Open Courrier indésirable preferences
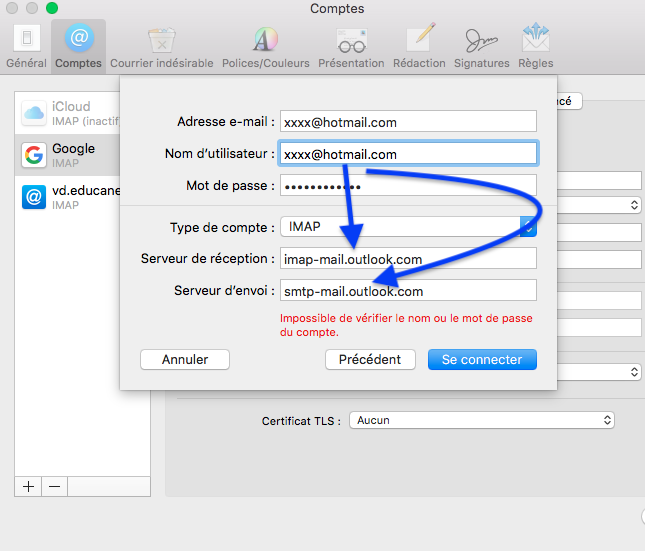 tap(162, 46)
